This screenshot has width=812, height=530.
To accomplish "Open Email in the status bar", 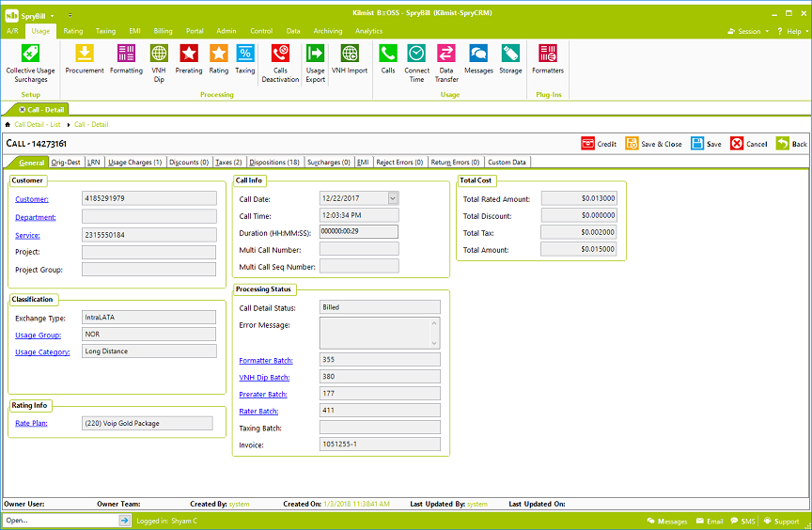I will tap(710, 522).
